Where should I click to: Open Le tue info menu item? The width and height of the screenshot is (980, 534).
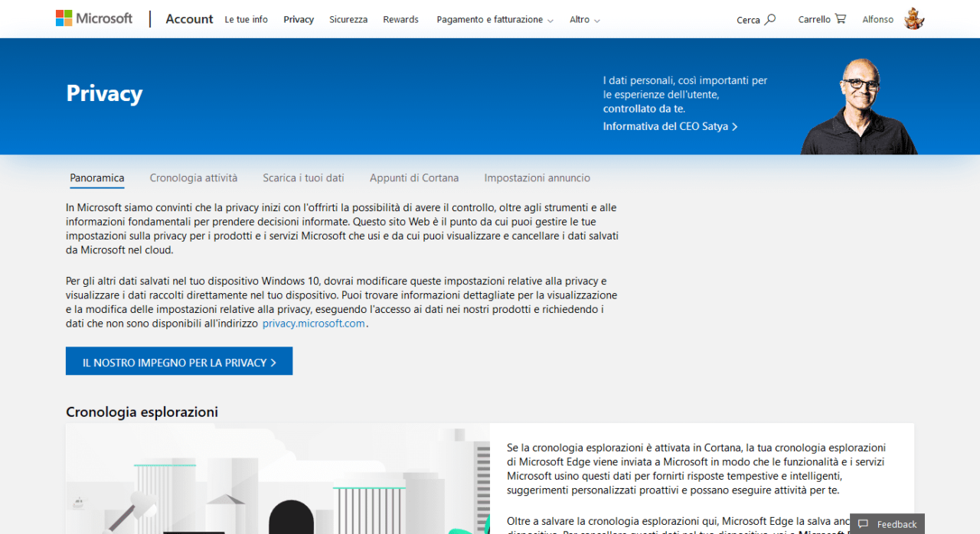click(x=246, y=20)
